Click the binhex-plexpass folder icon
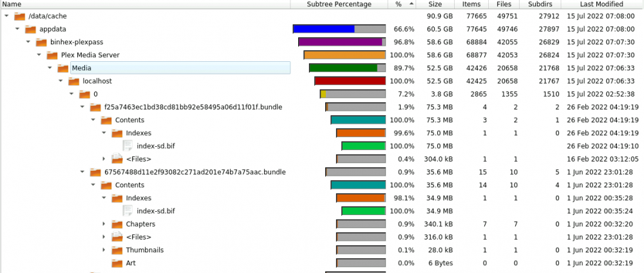 41,42
